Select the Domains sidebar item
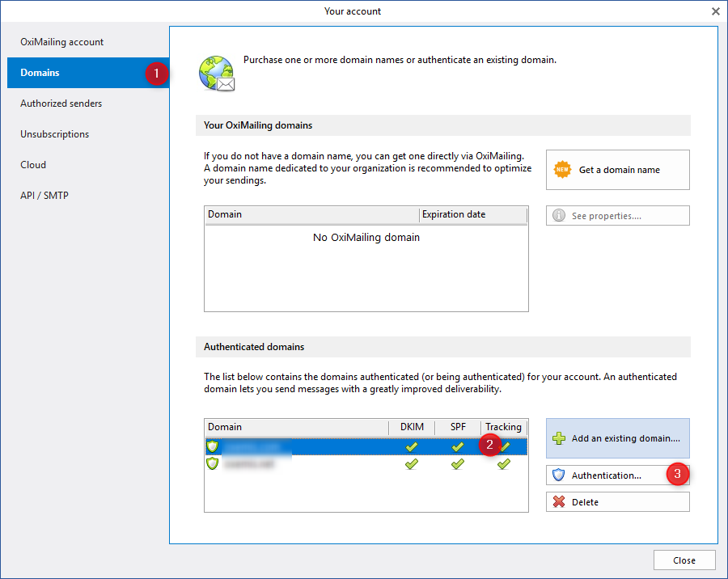 click(88, 73)
